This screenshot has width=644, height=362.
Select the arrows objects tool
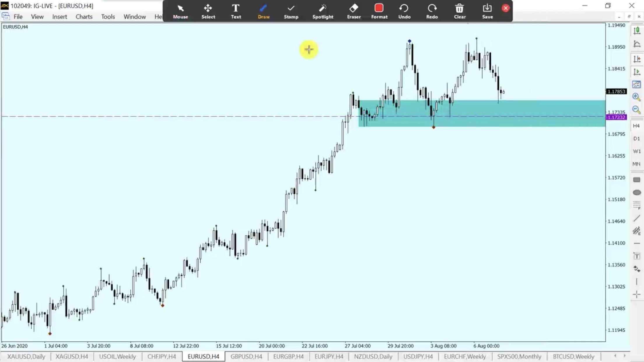tap(637, 269)
